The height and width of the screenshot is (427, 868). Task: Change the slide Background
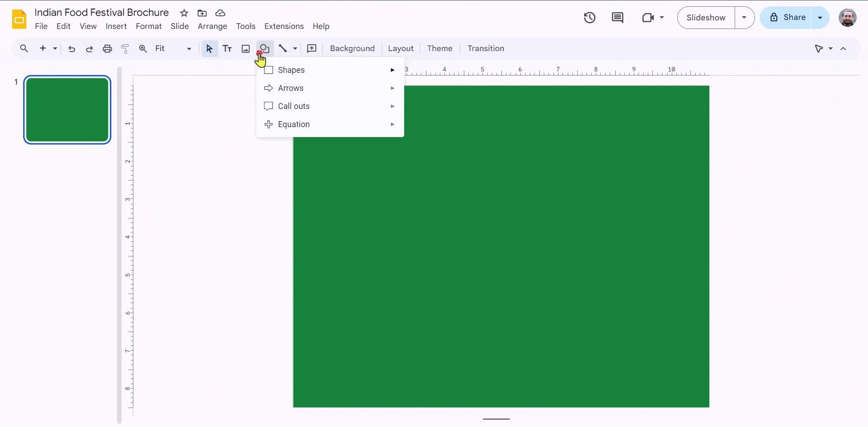(x=352, y=48)
